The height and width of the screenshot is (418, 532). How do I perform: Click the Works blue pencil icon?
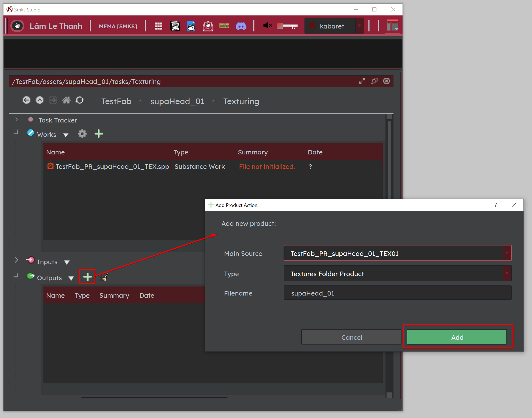pos(31,133)
